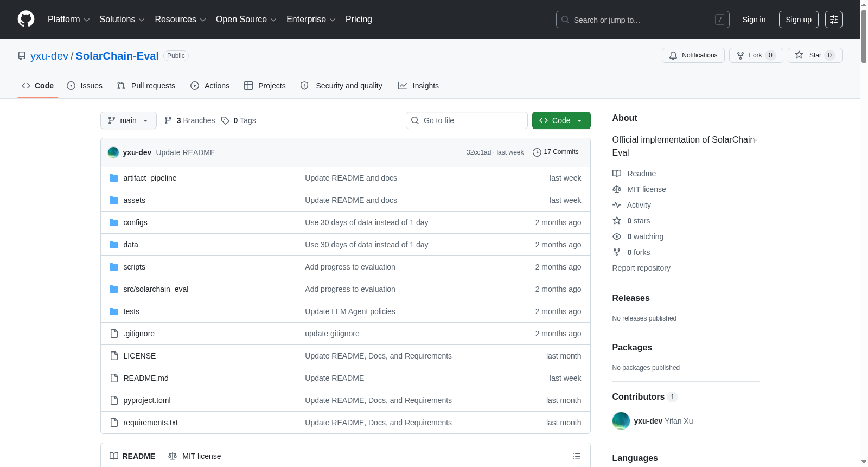Open the Pricing link
This screenshot has width=868, height=467.
359,20
